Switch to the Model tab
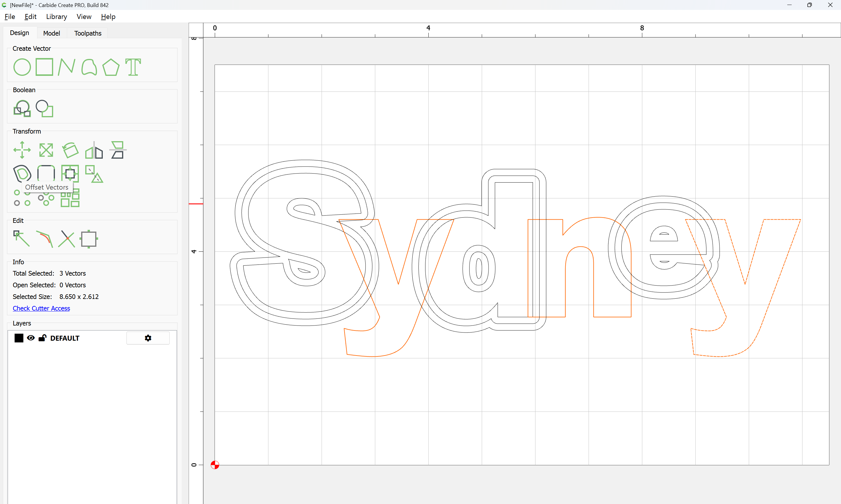 point(52,33)
